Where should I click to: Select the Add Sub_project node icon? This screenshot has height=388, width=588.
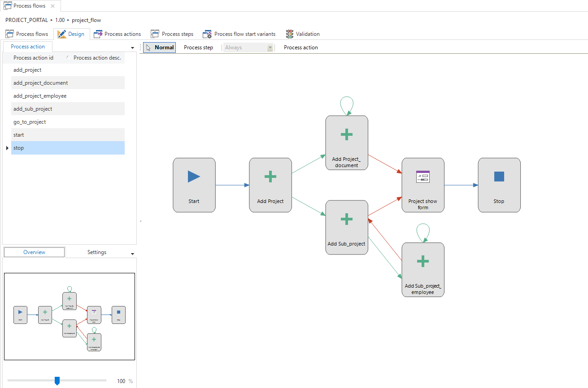[x=346, y=219]
